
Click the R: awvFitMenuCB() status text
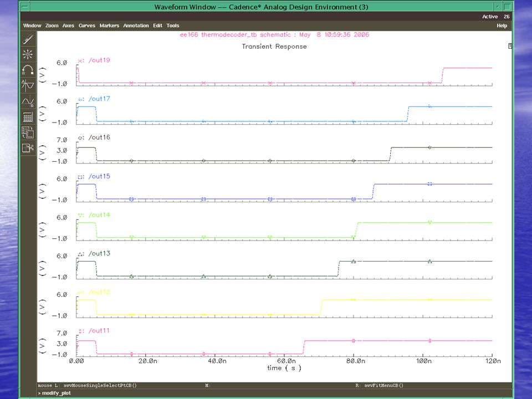coord(379,386)
